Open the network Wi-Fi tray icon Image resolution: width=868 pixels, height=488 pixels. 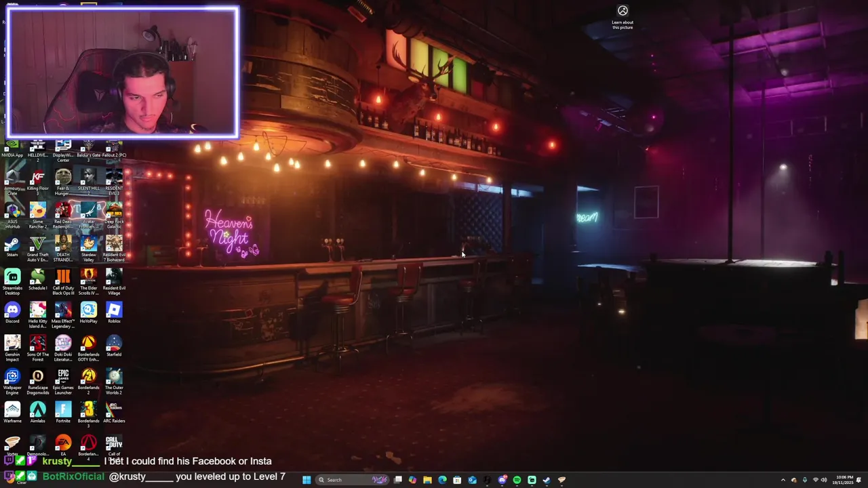tap(815, 480)
